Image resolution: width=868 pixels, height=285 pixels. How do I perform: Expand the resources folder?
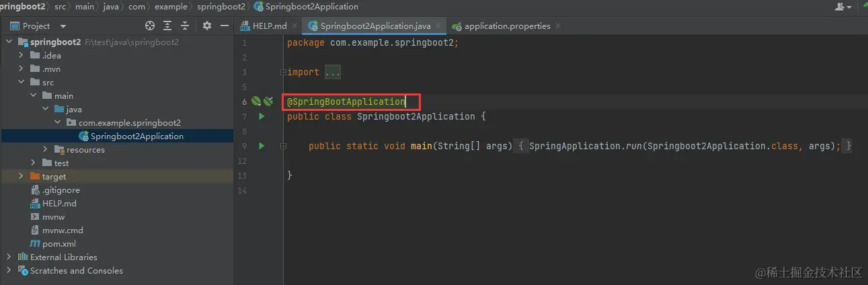click(x=46, y=149)
